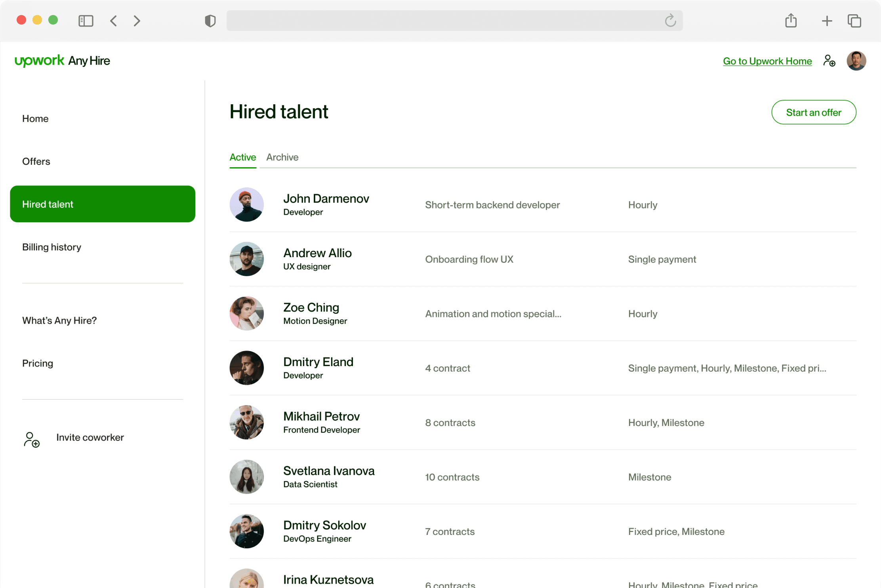The image size is (881, 588).
Task: Switch to the Archive tab
Action: tap(282, 157)
